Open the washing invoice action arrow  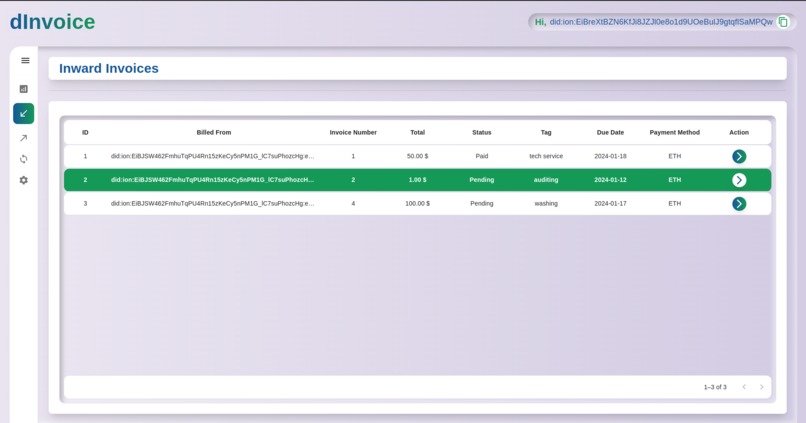[x=739, y=204]
